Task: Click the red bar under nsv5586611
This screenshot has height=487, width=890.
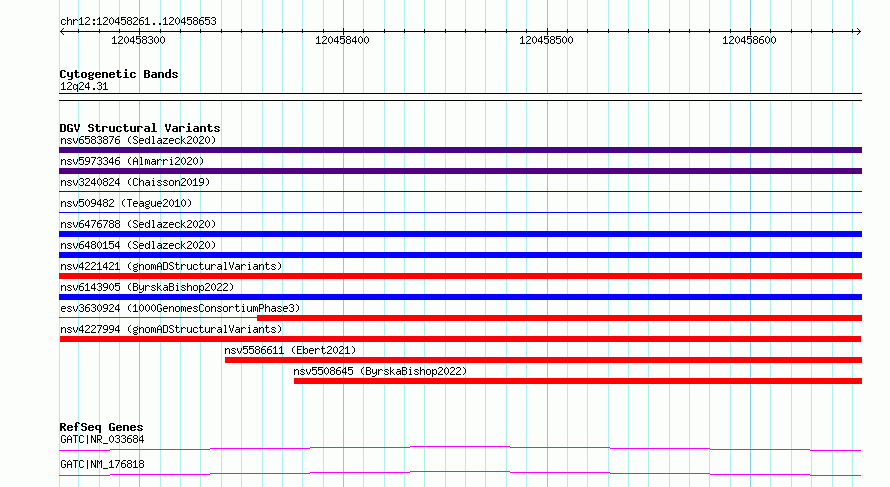Action: tap(543, 360)
